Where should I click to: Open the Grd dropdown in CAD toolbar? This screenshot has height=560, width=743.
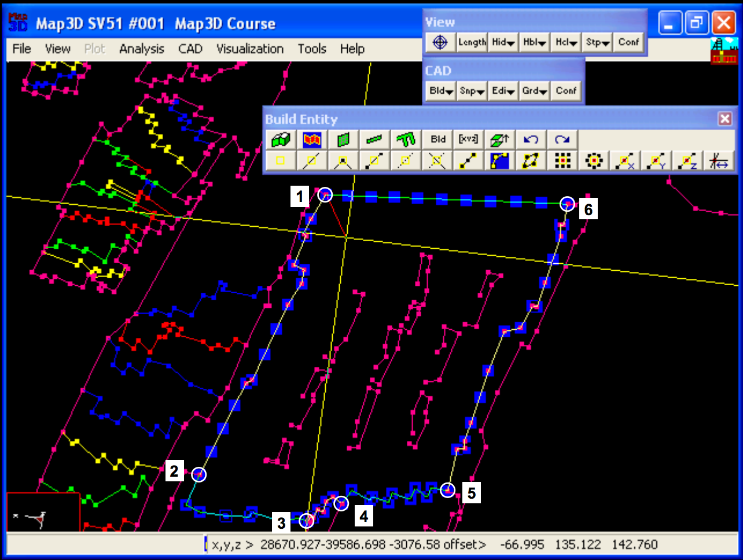535,91
